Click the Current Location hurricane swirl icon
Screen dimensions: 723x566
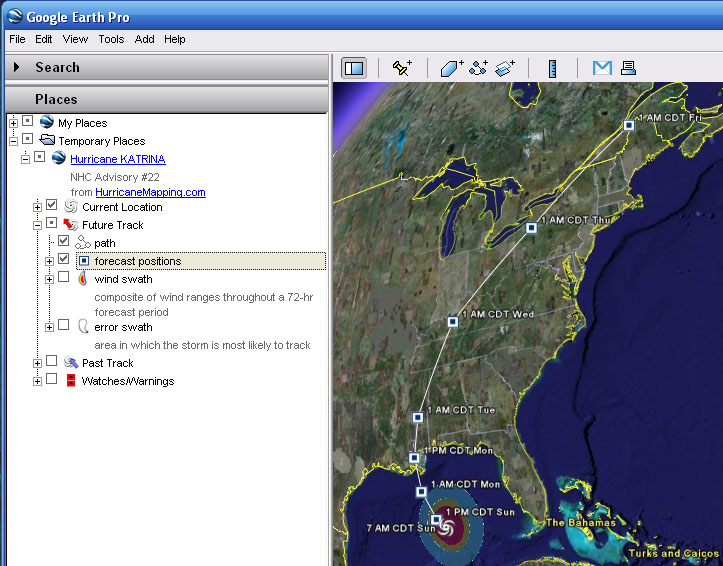click(71, 206)
